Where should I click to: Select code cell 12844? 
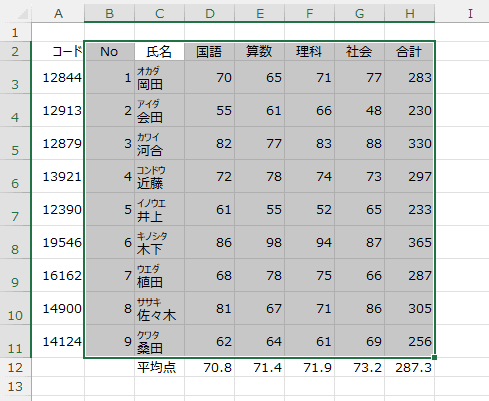coord(58,77)
